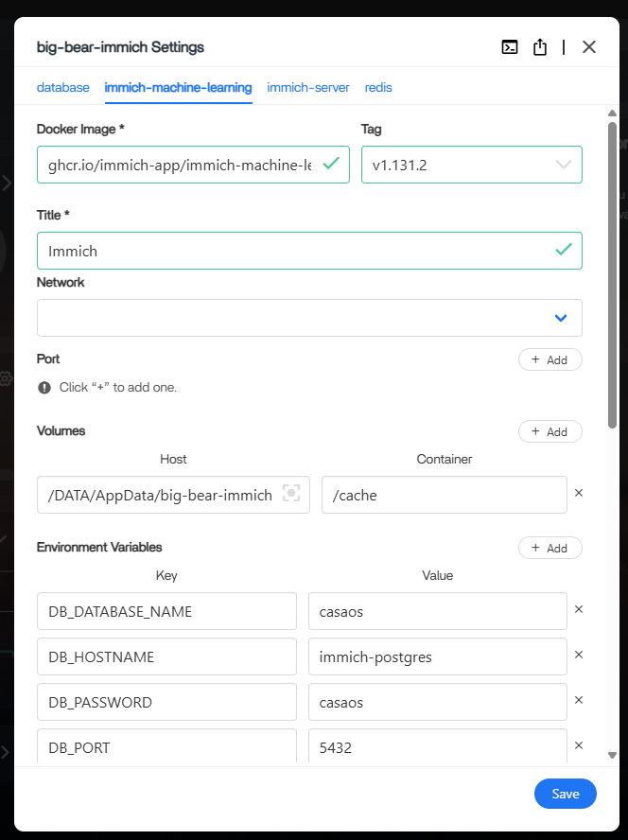The height and width of the screenshot is (840, 628).
Task: Remove the /cache volume row
Action: pos(579,493)
